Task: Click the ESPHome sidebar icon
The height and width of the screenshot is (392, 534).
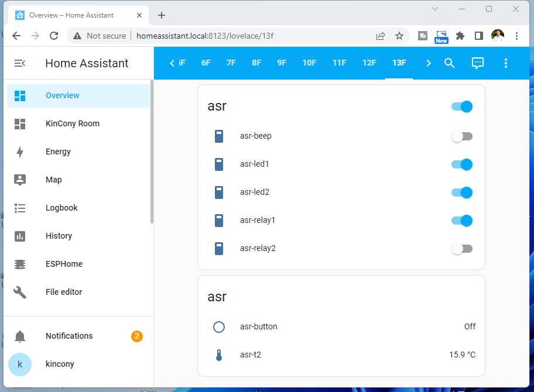Action: point(20,264)
